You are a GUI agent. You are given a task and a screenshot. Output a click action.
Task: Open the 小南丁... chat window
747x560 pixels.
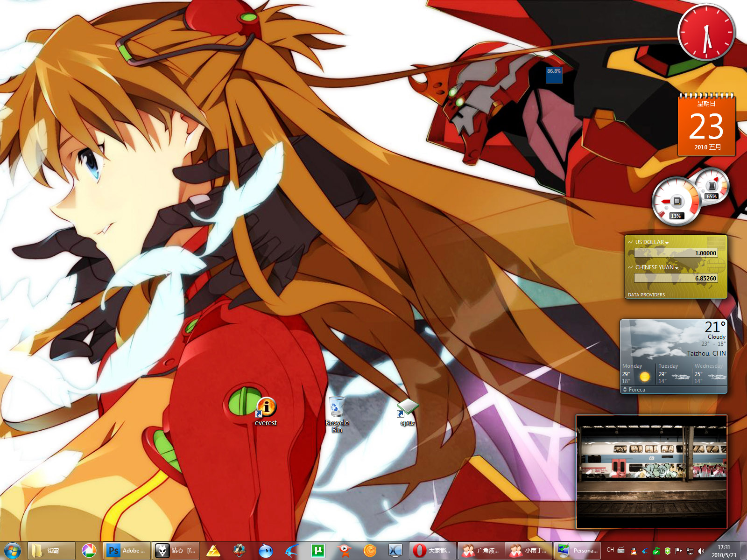pyautogui.click(x=530, y=551)
